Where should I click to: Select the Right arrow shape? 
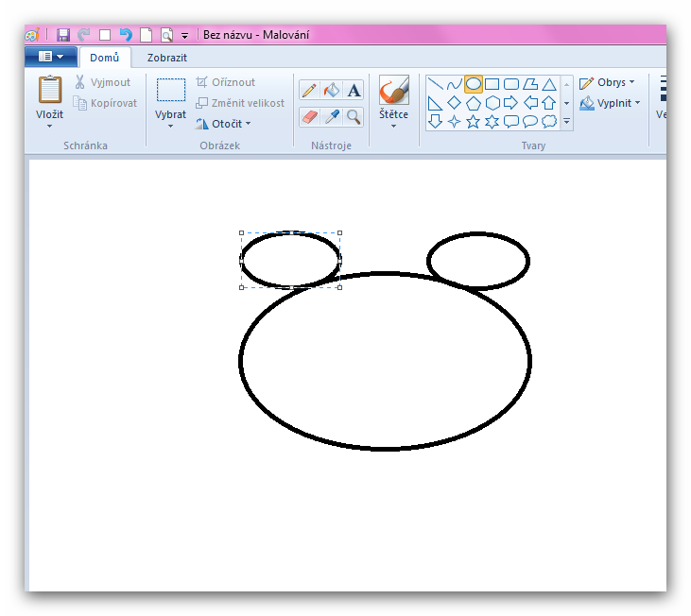pos(511,104)
